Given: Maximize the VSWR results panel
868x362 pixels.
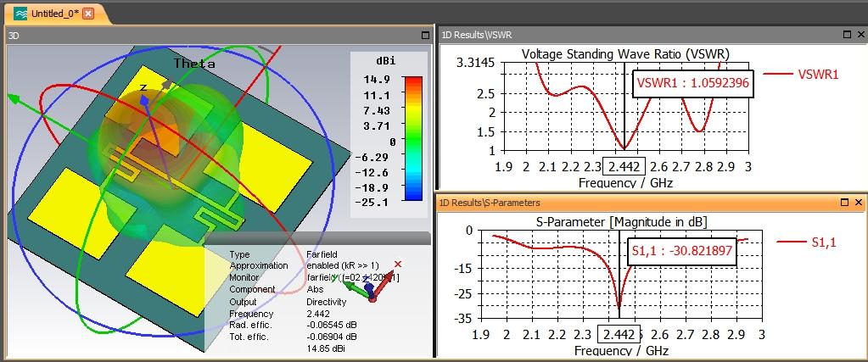Looking at the screenshot, I should (x=847, y=34).
